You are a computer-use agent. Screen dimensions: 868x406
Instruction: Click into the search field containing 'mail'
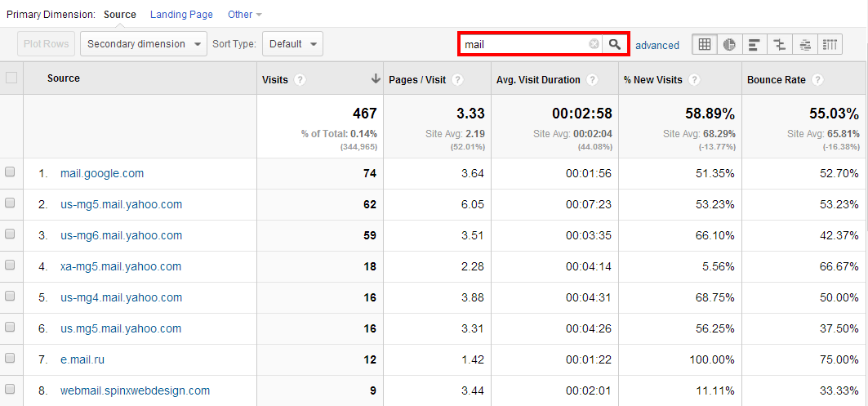click(523, 44)
